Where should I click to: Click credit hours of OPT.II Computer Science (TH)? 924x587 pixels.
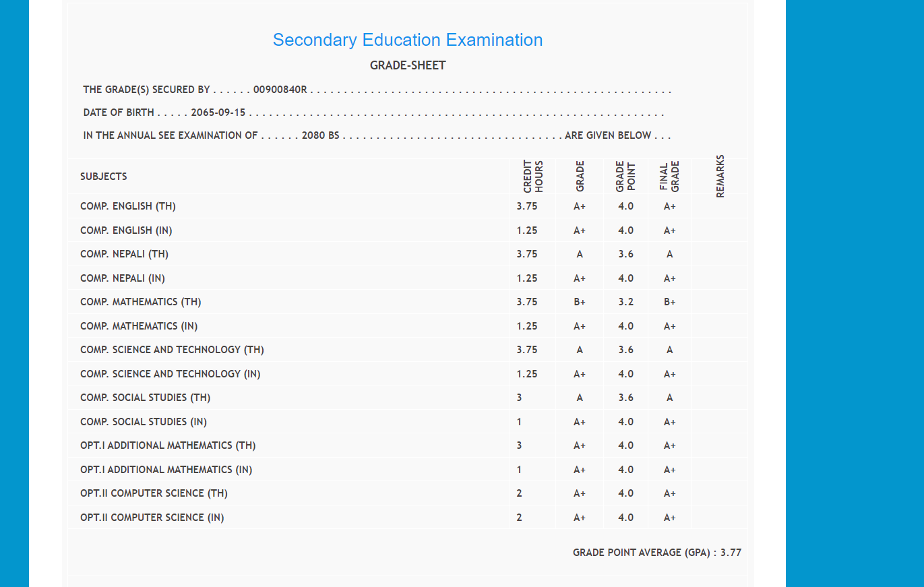(x=519, y=493)
